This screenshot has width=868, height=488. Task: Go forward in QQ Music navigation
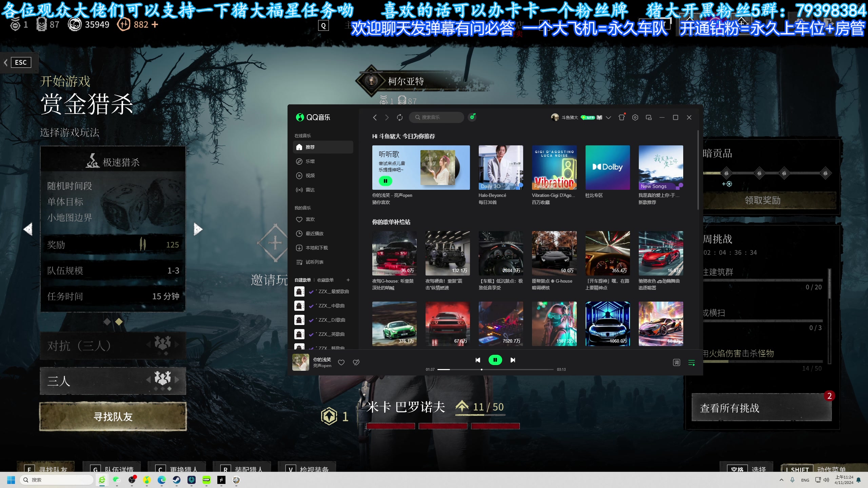coord(387,117)
